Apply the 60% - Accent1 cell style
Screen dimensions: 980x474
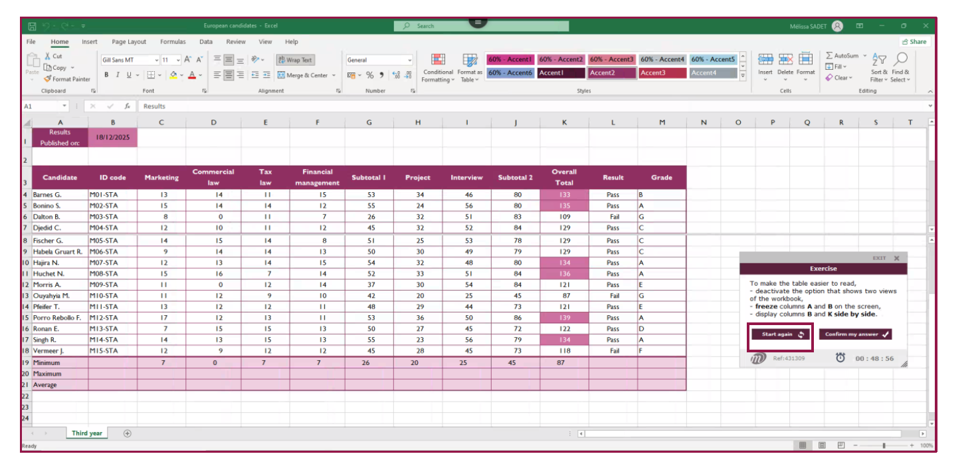(510, 60)
